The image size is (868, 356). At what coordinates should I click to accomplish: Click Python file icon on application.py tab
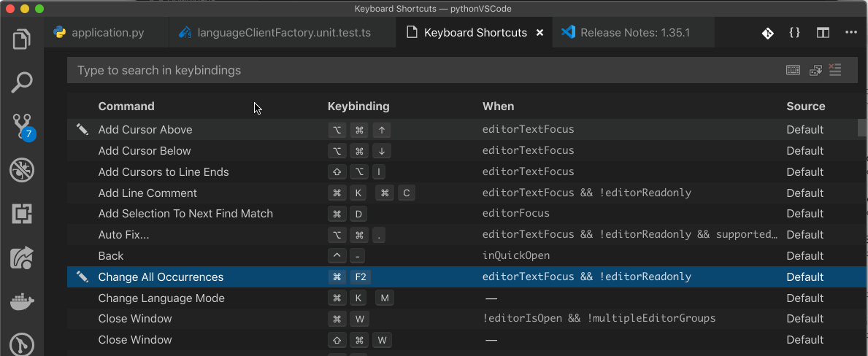point(60,33)
